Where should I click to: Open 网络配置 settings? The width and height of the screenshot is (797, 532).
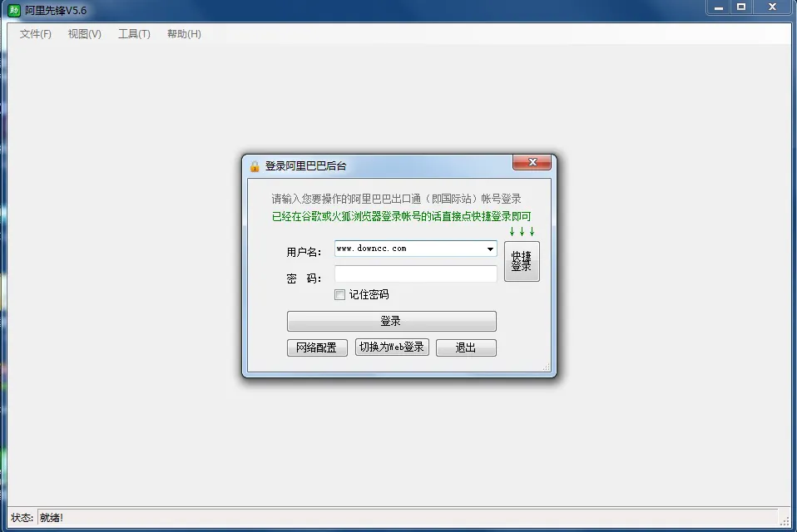pyautogui.click(x=317, y=347)
